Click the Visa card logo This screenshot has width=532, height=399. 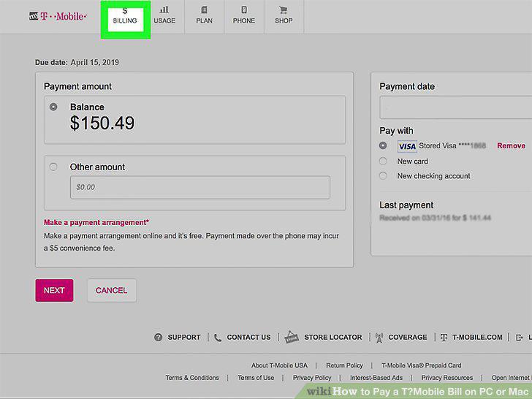click(x=407, y=146)
